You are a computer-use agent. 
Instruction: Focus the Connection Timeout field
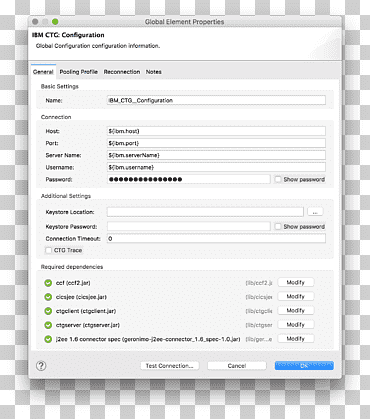tap(216, 239)
